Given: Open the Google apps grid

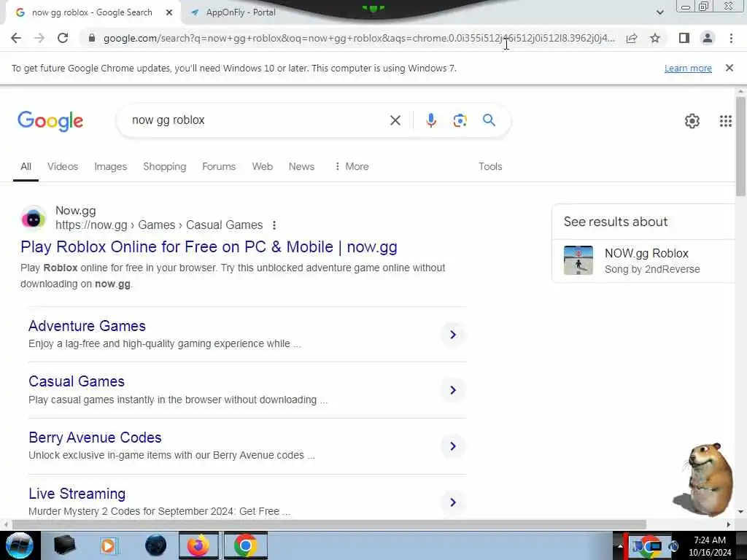Looking at the screenshot, I should [725, 121].
